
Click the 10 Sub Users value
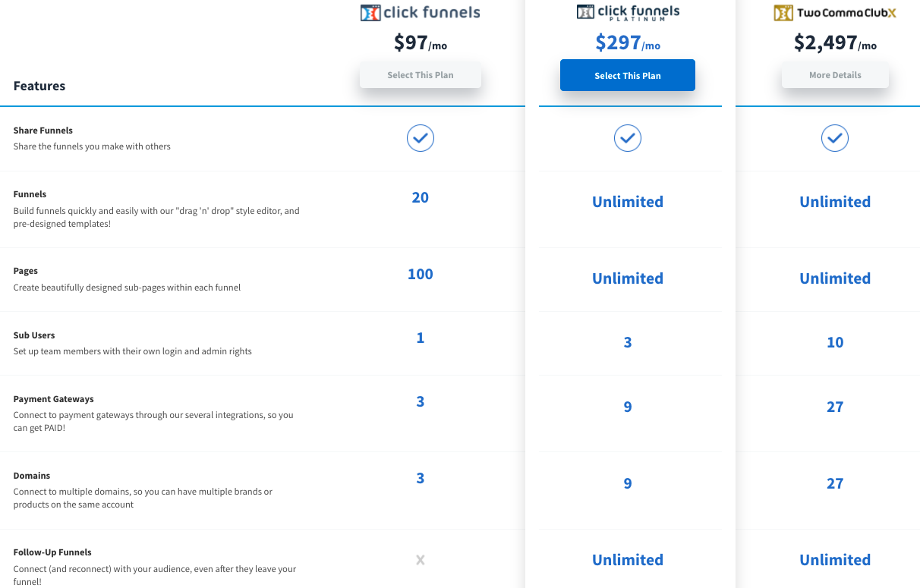tap(835, 342)
